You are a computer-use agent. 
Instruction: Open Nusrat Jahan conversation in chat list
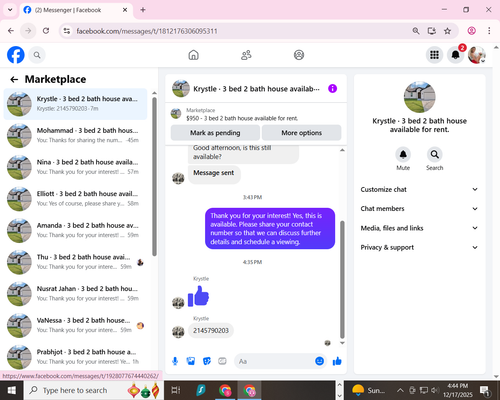click(x=75, y=294)
